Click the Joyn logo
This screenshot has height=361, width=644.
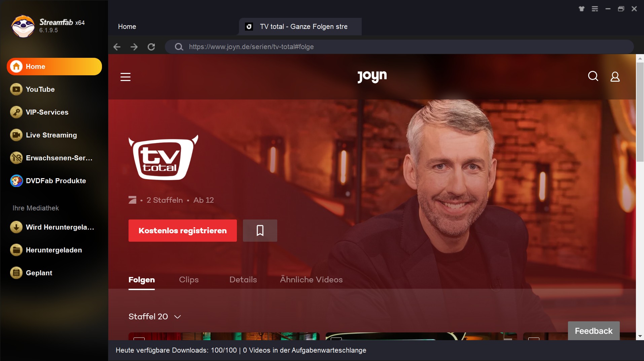pyautogui.click(x=372, y=77)
